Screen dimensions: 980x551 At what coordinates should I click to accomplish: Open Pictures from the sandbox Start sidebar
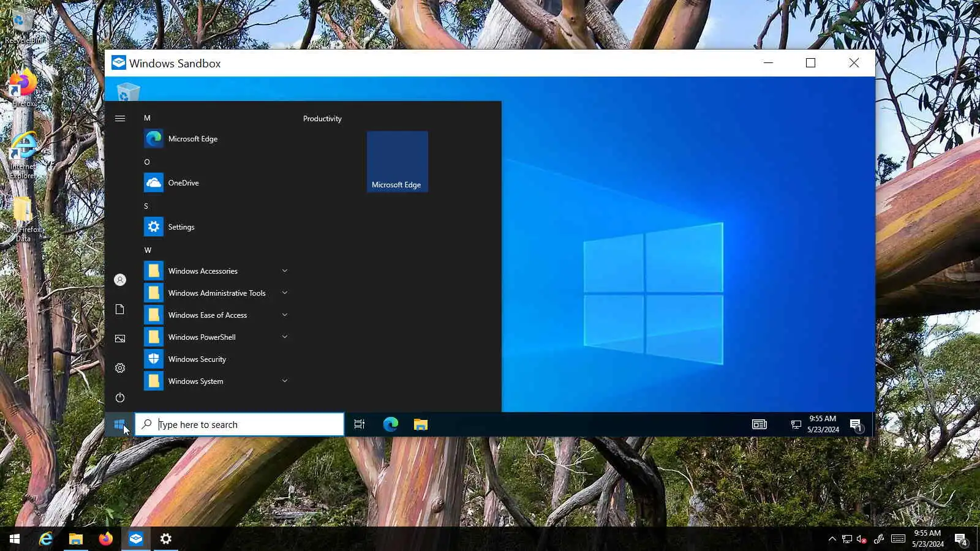[x=120, y=339]
